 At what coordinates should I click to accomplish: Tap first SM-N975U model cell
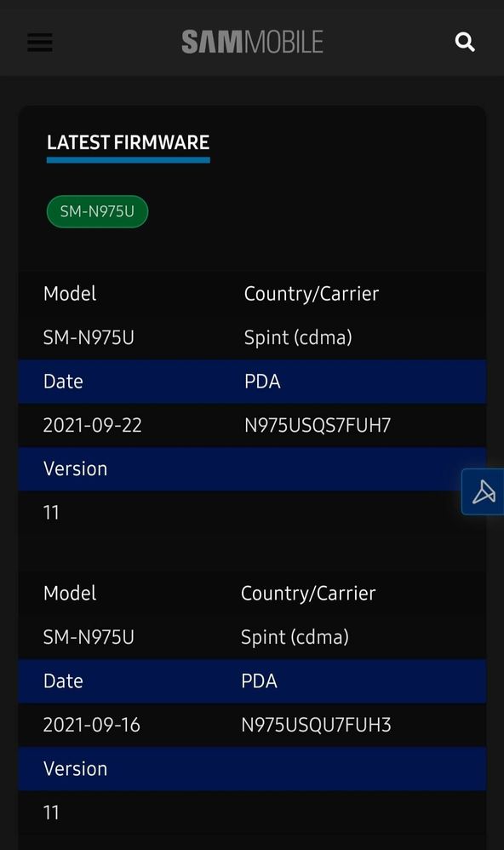[89, 337]
